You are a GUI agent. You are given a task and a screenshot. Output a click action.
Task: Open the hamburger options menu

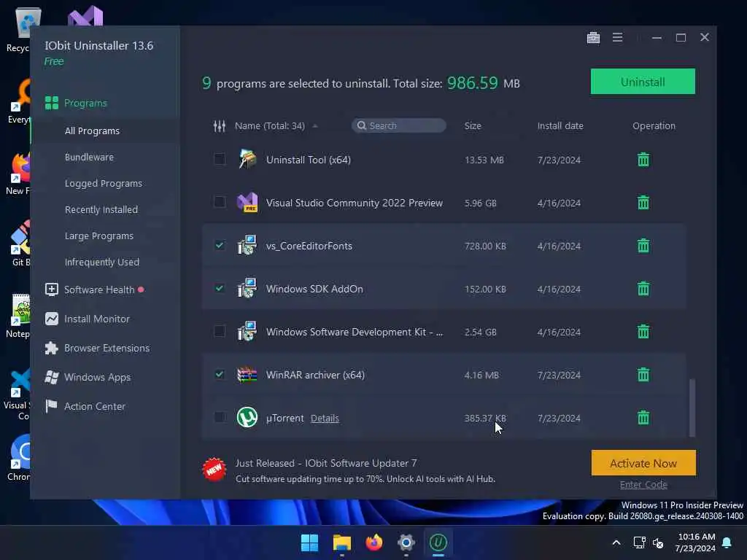[617, 37]
